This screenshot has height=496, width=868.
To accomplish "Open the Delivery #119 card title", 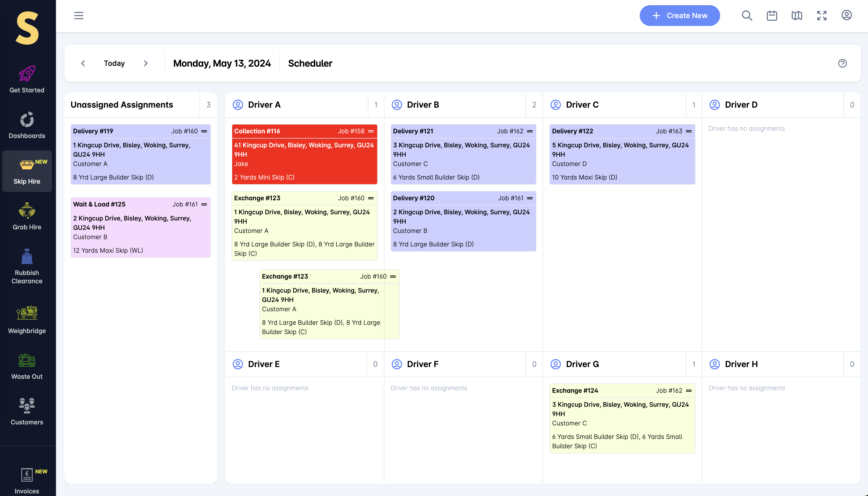I will (x=93, y=131).
